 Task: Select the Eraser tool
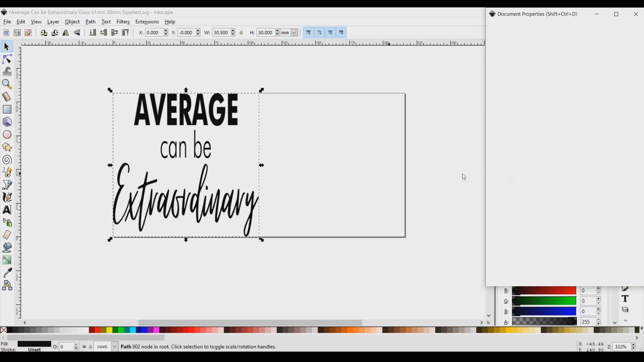(7, 235)
